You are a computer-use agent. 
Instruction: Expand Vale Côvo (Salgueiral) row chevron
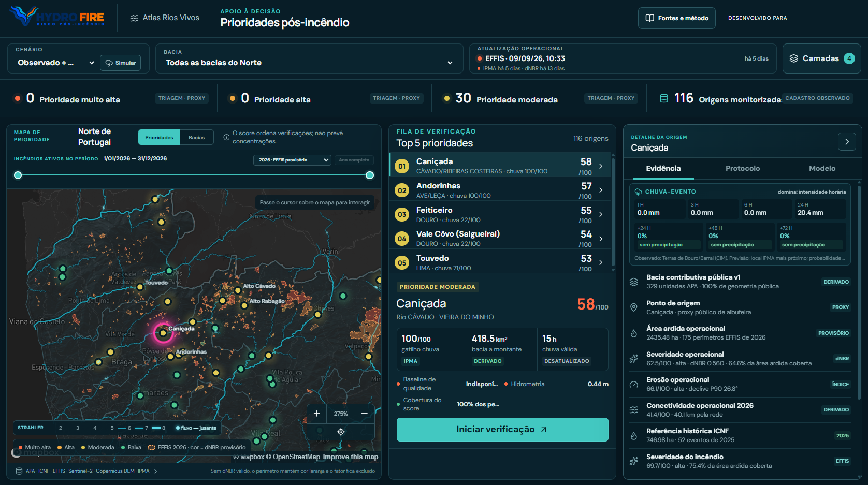pyautogui.click(x=601, y=239)
